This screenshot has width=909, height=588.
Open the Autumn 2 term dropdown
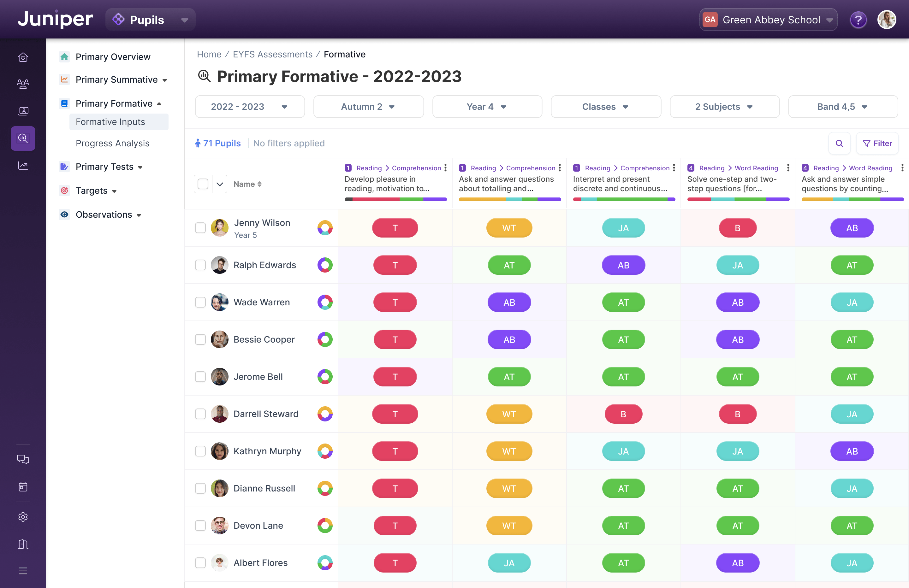tap(368, 107)
